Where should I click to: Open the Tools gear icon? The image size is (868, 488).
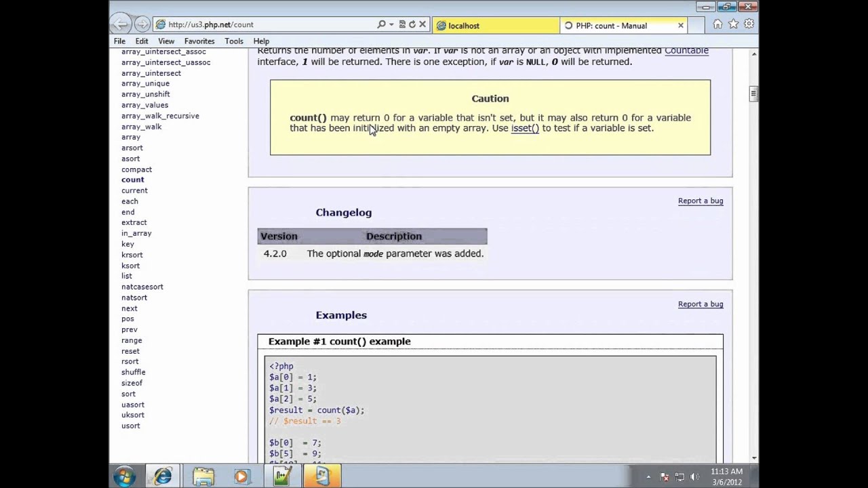click(x=749, y=24)
